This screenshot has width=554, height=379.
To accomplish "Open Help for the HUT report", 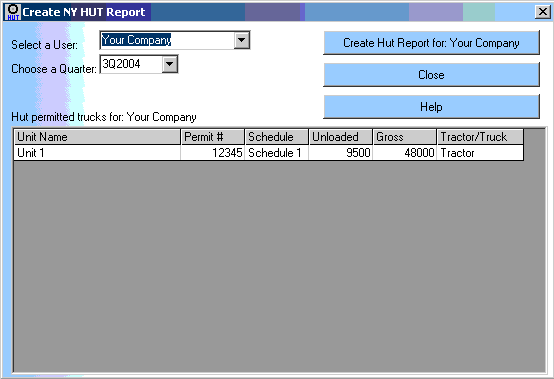I will click(431, 106).
